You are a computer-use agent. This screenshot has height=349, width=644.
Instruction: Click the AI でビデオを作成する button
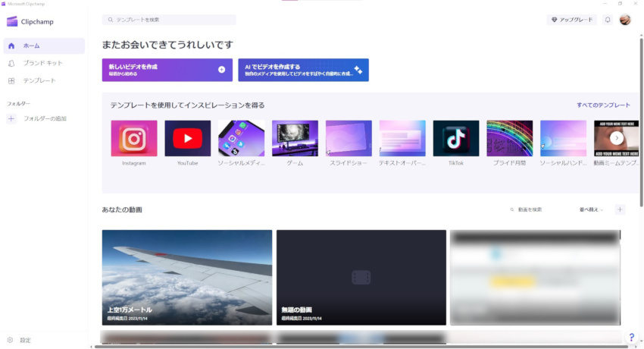[x=303, y=70]
